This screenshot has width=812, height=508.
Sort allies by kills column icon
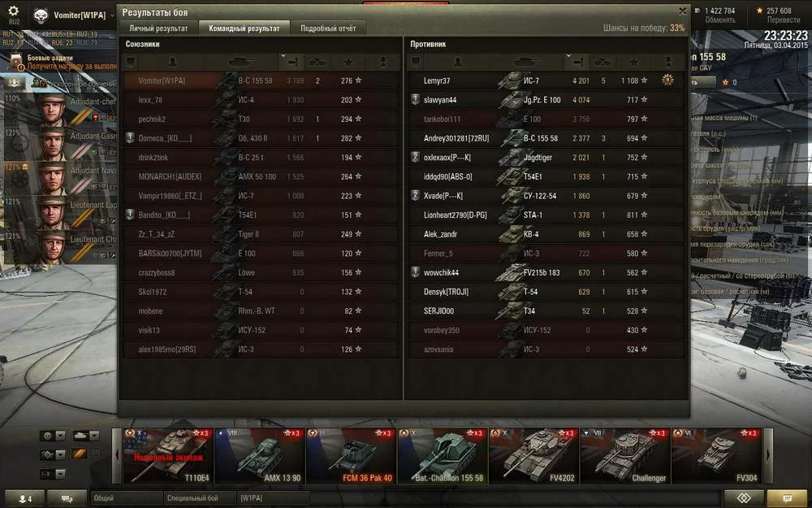tap(317, 63)
